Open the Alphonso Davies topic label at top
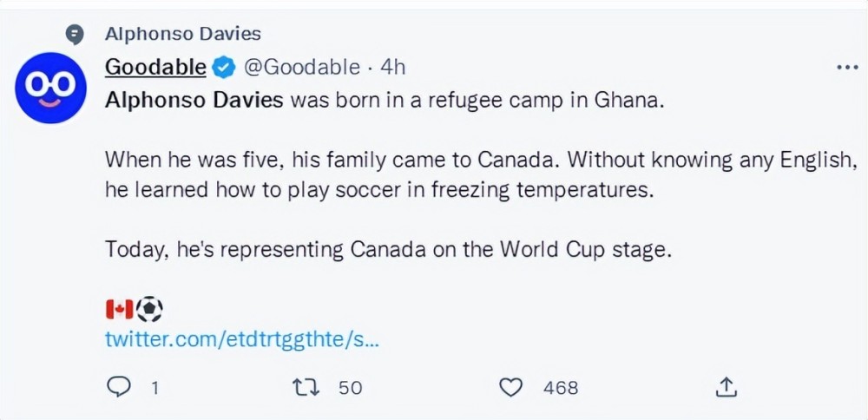The width and height of the screenshot is (868, 420). coord(182,35)
